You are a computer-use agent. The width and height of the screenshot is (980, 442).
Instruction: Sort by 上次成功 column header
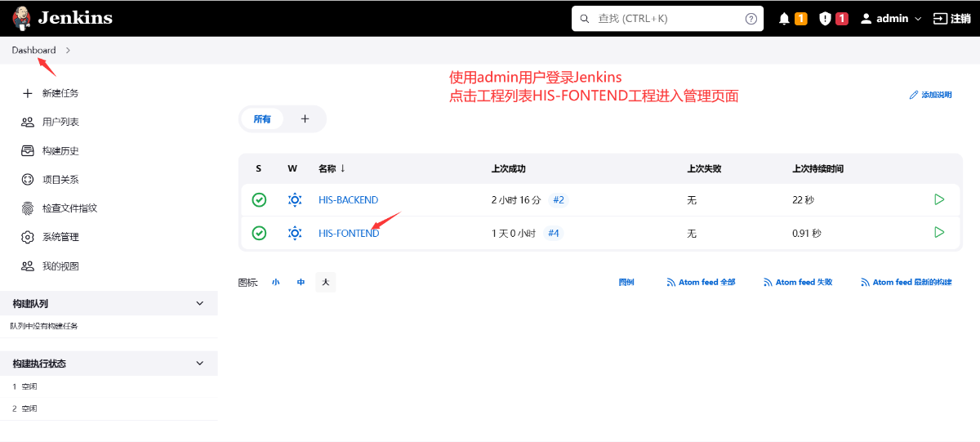click(x=508, y=168)
